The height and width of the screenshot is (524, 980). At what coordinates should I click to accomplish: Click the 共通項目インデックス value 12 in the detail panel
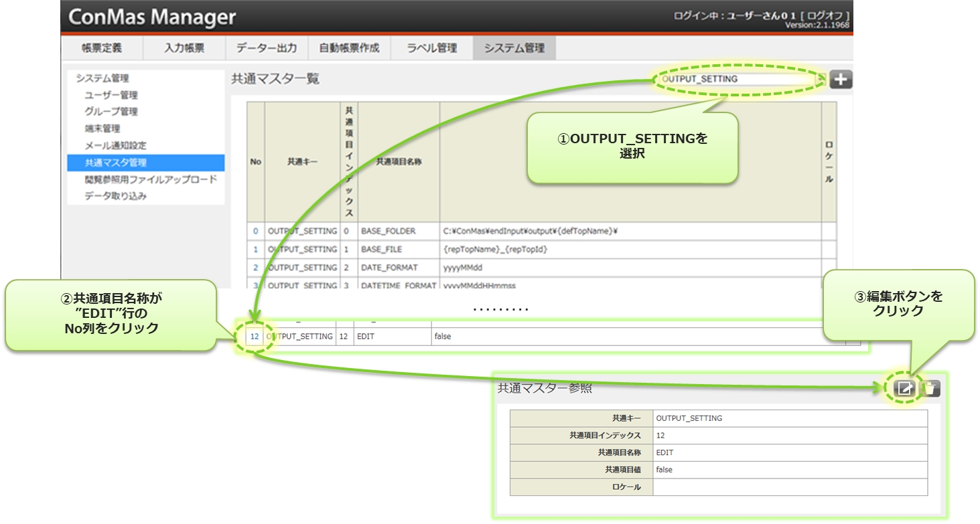pyautogui.click(x=790, y=436)
